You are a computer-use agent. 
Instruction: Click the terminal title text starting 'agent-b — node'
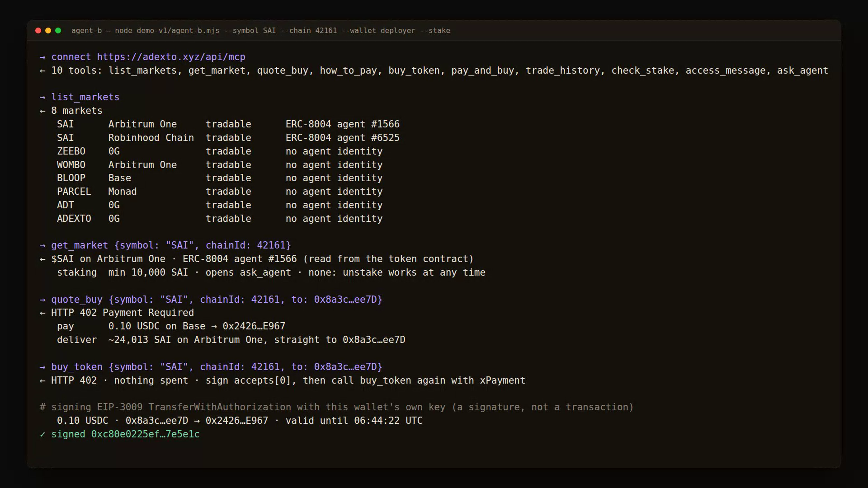[x=261, y=31]
